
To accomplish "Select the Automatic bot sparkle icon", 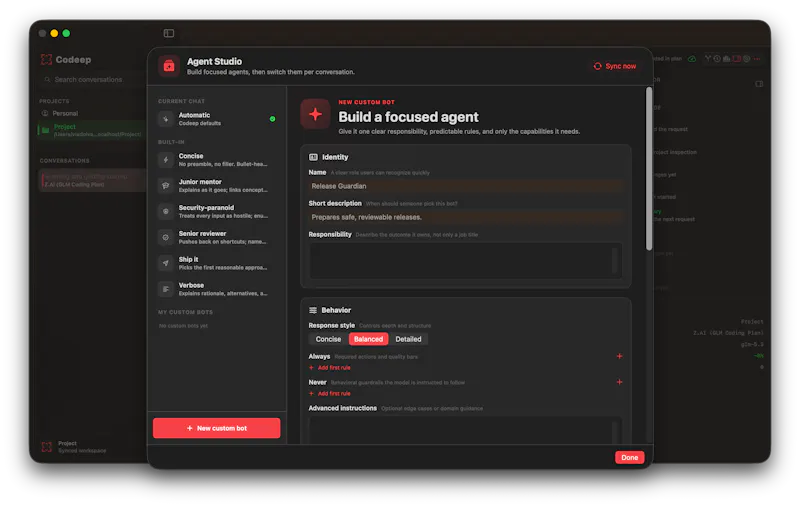I will click(166, 119).
